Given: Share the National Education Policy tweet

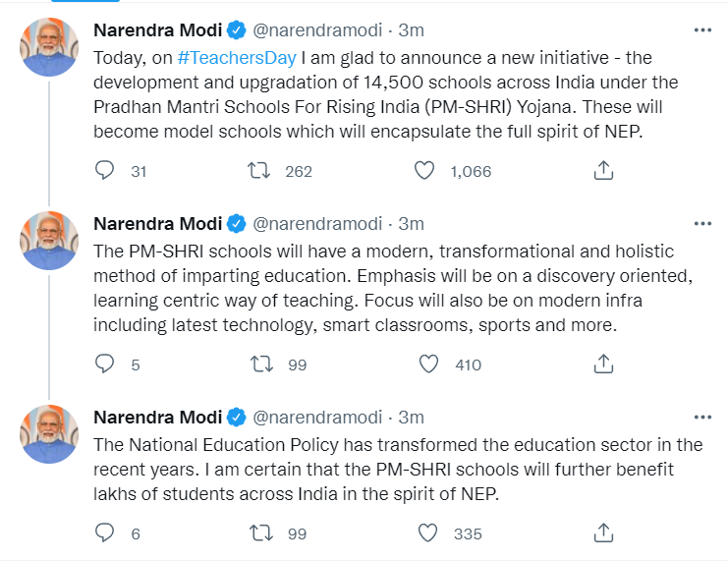Looking at the screenshot, I should (x=604, y=533).
